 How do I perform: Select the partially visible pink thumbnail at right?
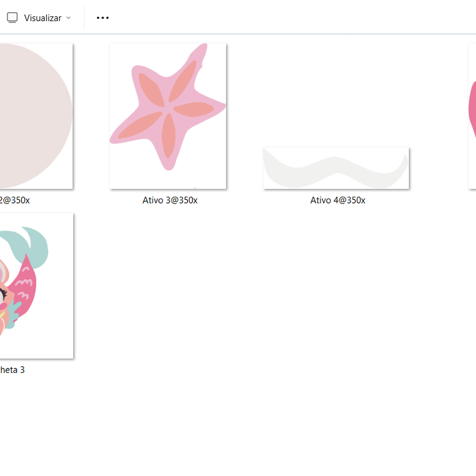point(472,116)
